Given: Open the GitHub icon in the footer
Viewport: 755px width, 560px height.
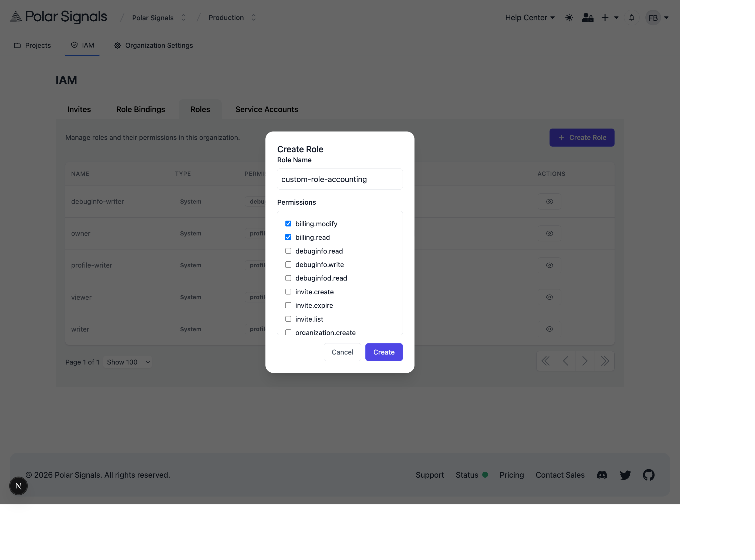Looking at the screenshot, I should 649,475.
